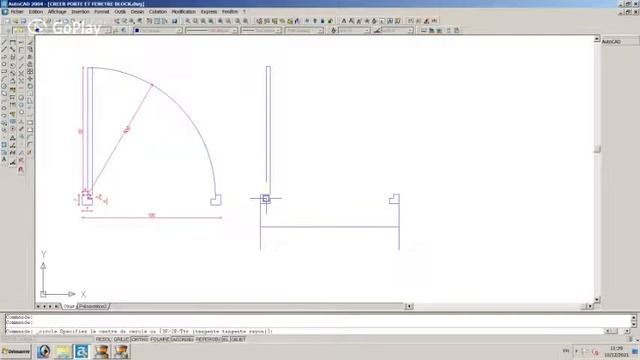Screen dimensions: 640x360
Task: Click the Layer Previous icon
Action: point(124,30)
